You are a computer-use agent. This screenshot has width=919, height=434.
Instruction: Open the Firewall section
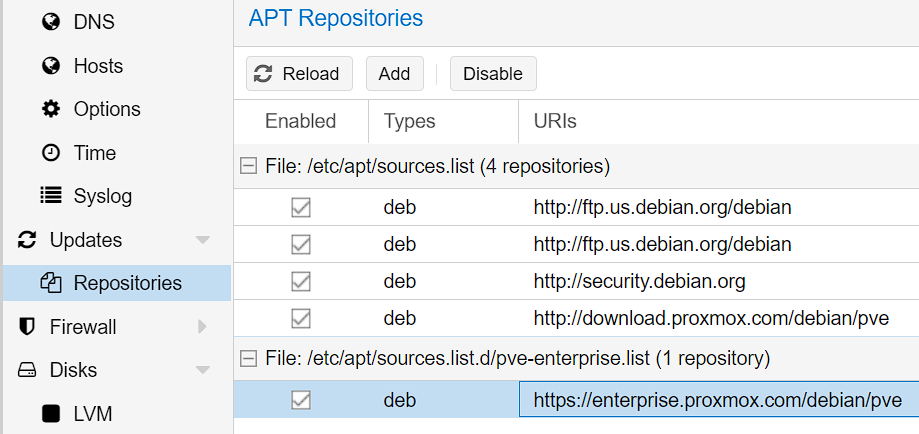tap(83, 327)
